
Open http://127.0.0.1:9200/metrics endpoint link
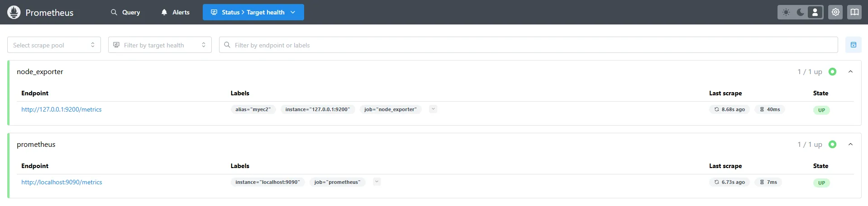tap(62, 109)
